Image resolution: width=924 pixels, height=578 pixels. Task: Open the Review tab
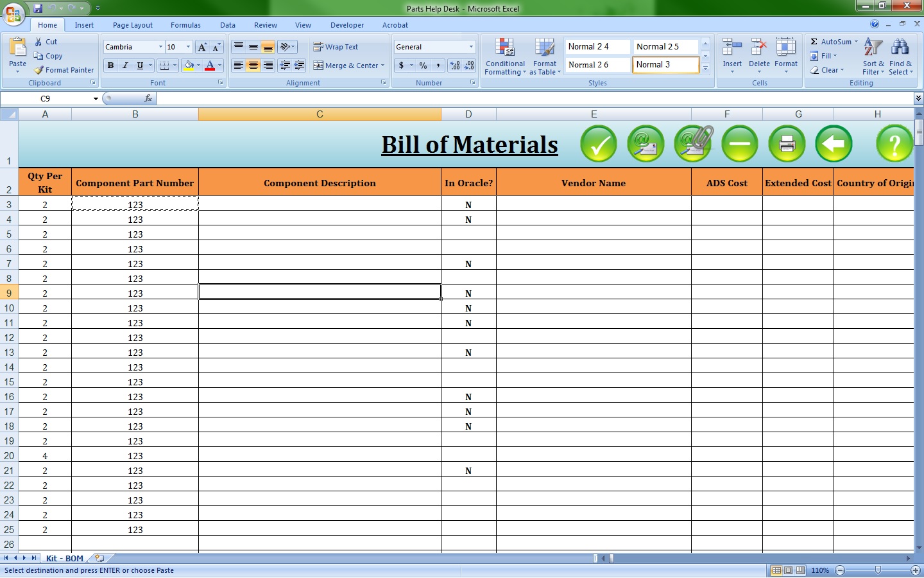[x=266, y=25]
